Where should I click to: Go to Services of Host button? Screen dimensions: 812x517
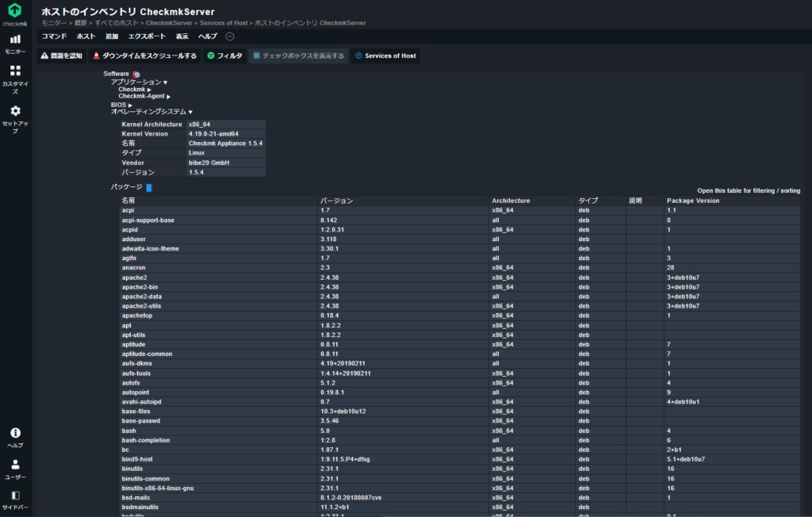point(385,56)
